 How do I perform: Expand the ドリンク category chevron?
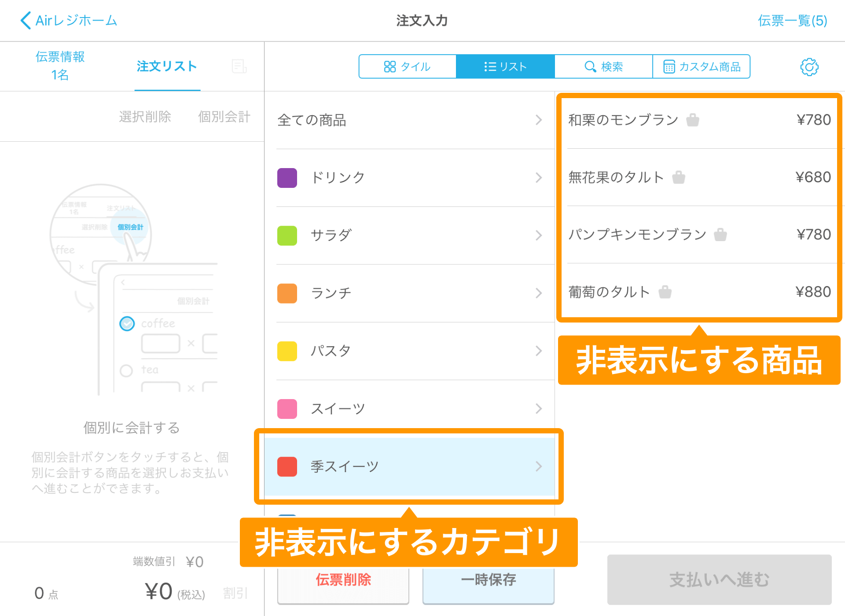[539, 178]
